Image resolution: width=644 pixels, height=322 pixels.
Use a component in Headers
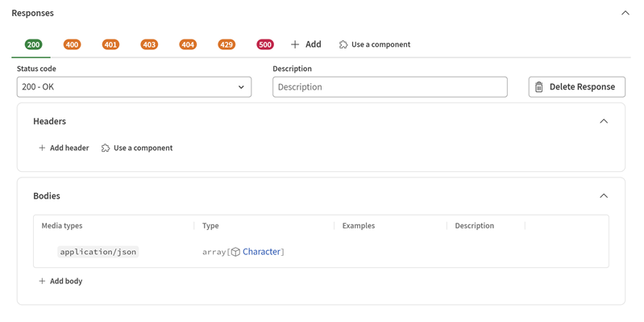click(137, 148)
